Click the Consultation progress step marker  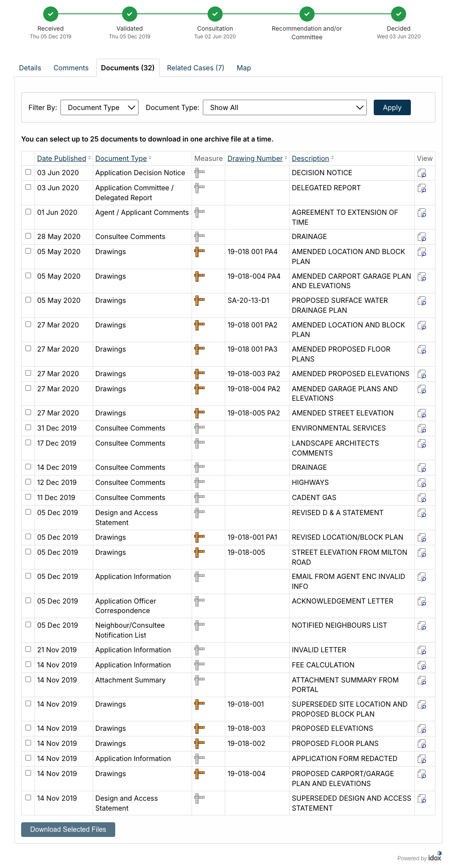pyautogui.click(x=215, y=14)
